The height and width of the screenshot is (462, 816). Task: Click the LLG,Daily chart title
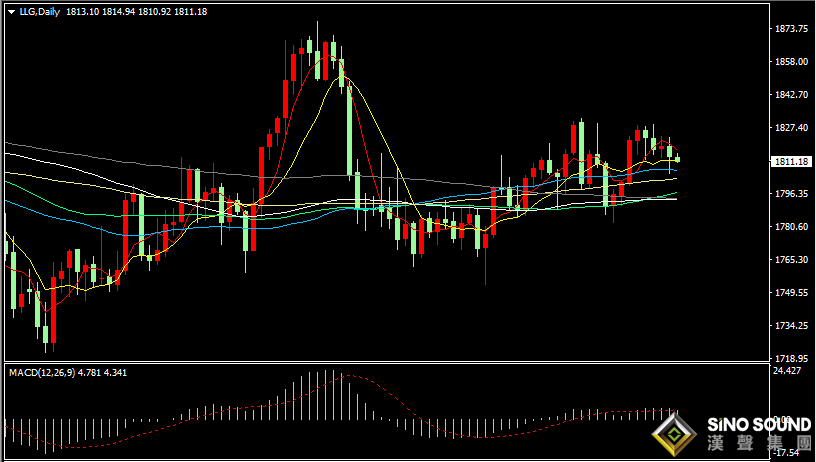coord(40,11)
